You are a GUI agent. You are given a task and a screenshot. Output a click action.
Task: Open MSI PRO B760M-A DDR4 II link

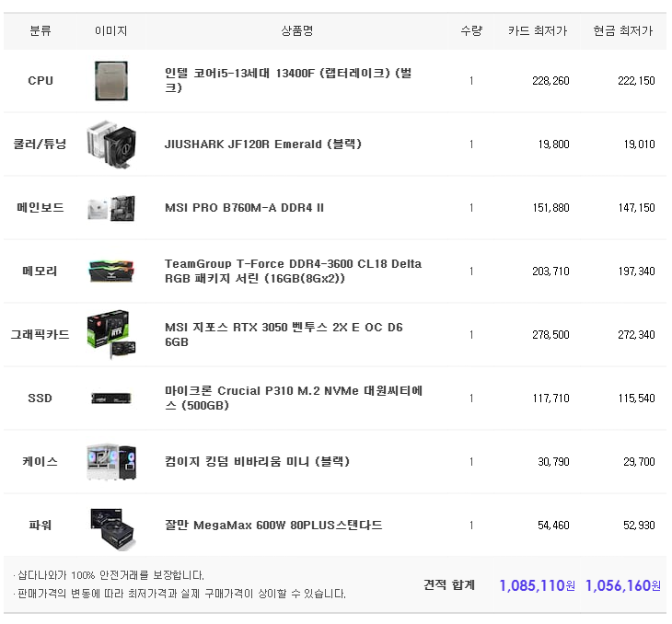click(244, 208)
